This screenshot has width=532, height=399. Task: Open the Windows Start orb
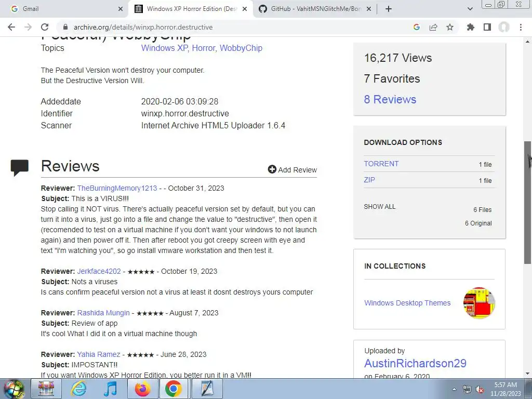pos(14,389)
